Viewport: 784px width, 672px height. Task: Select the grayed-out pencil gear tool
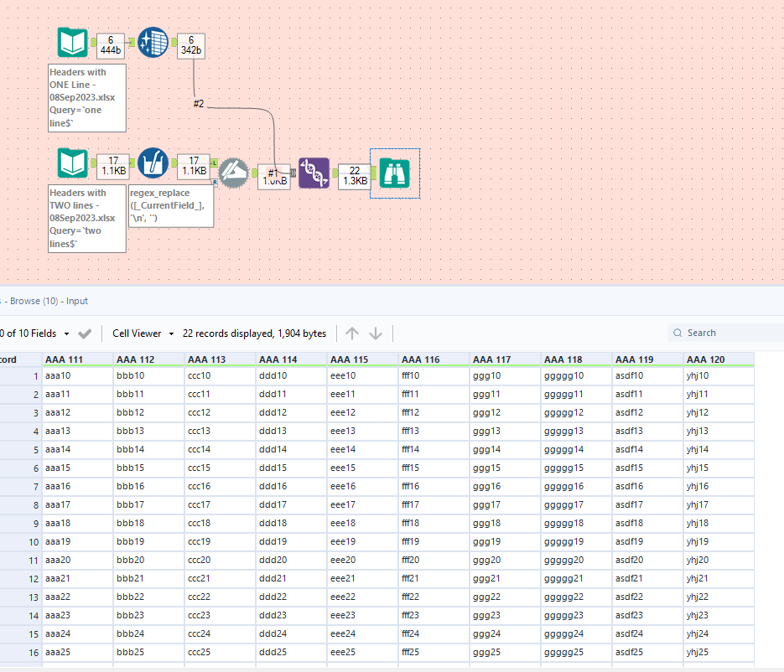pos(234,173)
